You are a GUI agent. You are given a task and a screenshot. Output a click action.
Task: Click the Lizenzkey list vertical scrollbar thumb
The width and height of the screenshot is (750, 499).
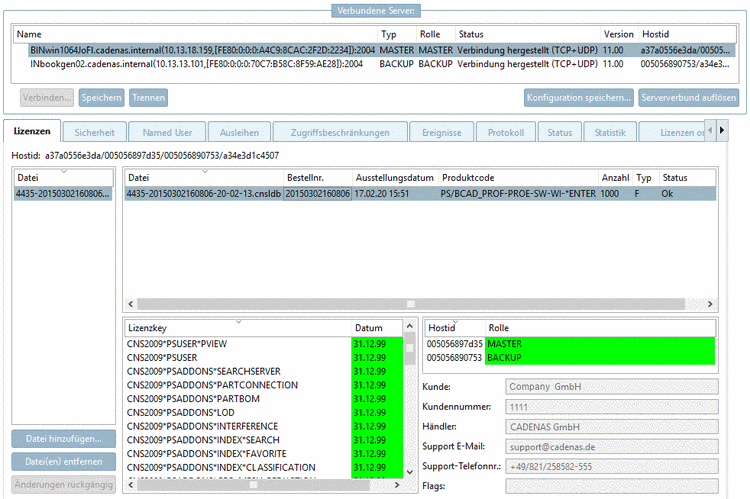pos(410,348)
